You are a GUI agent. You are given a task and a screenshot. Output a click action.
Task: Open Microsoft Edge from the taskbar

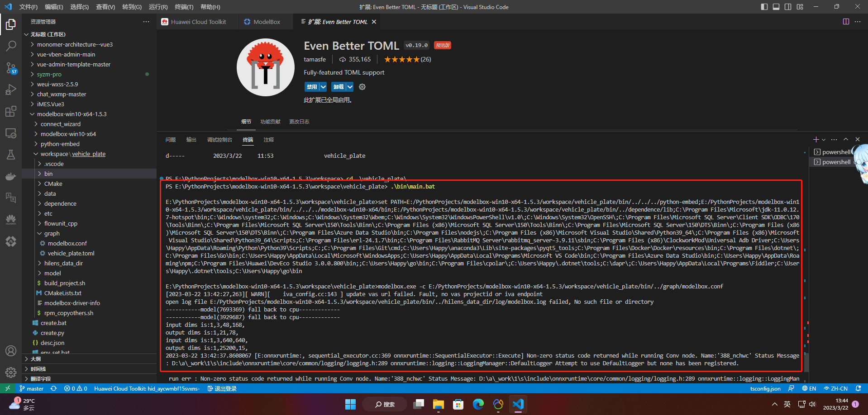[x=478, y=404]
